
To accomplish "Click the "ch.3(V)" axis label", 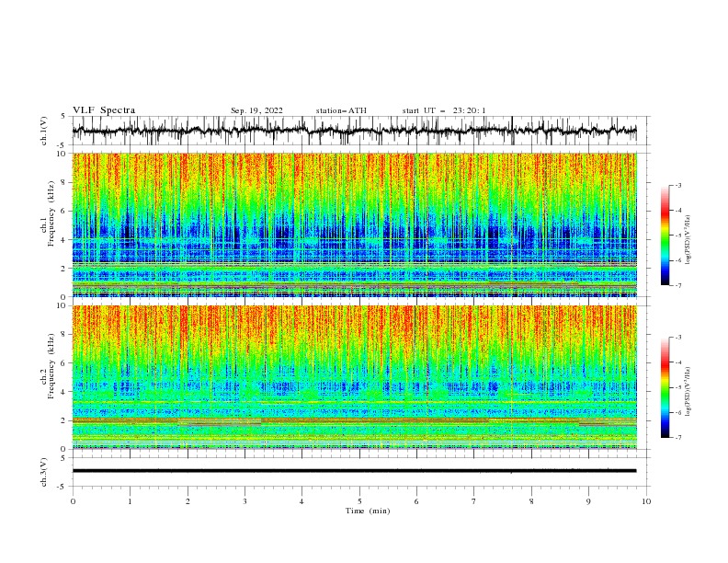I will click(x=44, y=472).
